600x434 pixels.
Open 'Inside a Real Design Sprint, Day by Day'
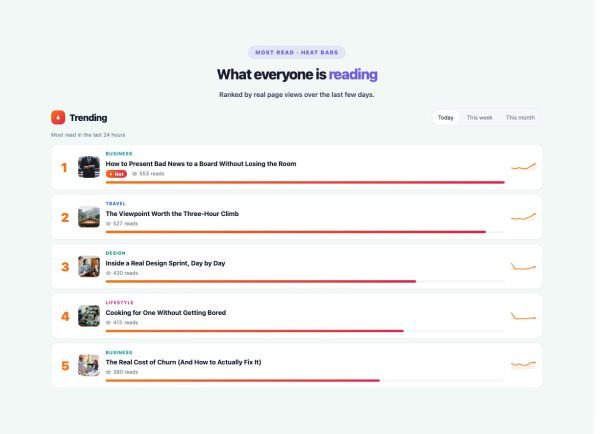pos(165,263)
